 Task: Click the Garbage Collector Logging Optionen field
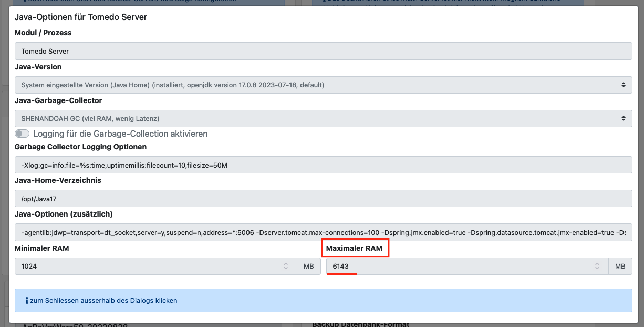tap(323, 165)
